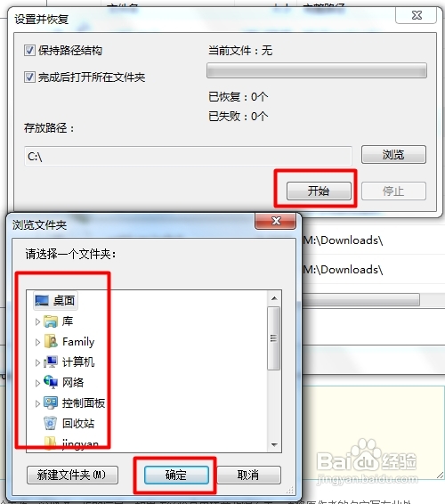Screen dimensions: 445x504
Task: Click 取消 to cancel folder browsing
Action: point(248,475)
